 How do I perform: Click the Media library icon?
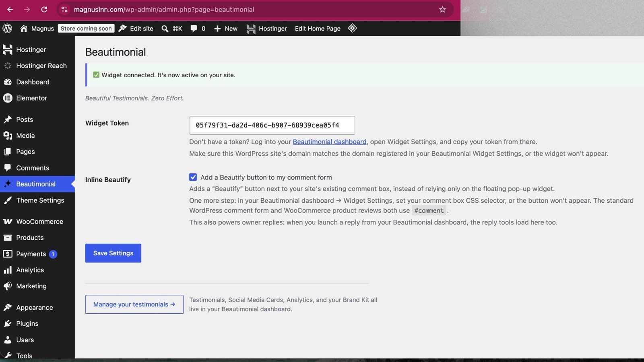pyautogui.click(x=8, y=136)
